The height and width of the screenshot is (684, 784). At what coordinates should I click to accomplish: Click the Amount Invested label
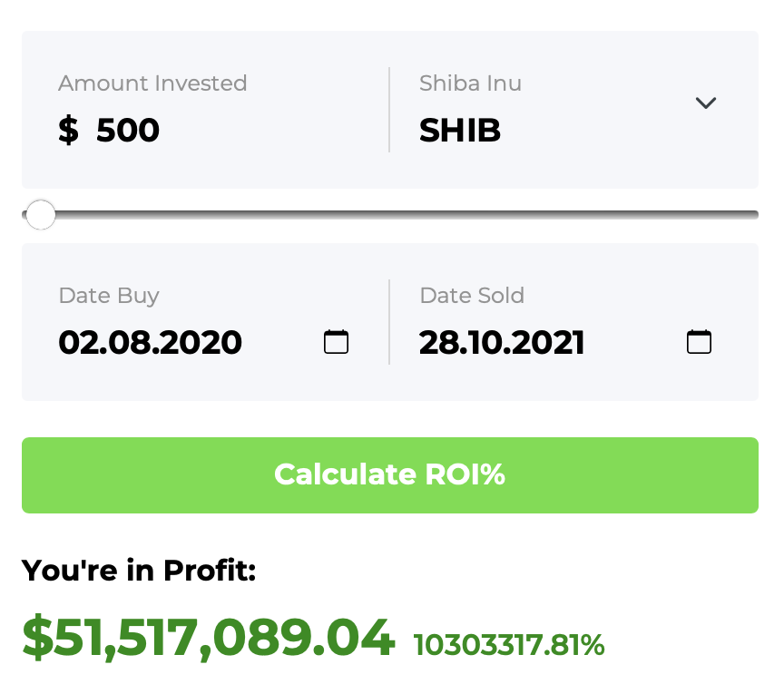[152, 83]
